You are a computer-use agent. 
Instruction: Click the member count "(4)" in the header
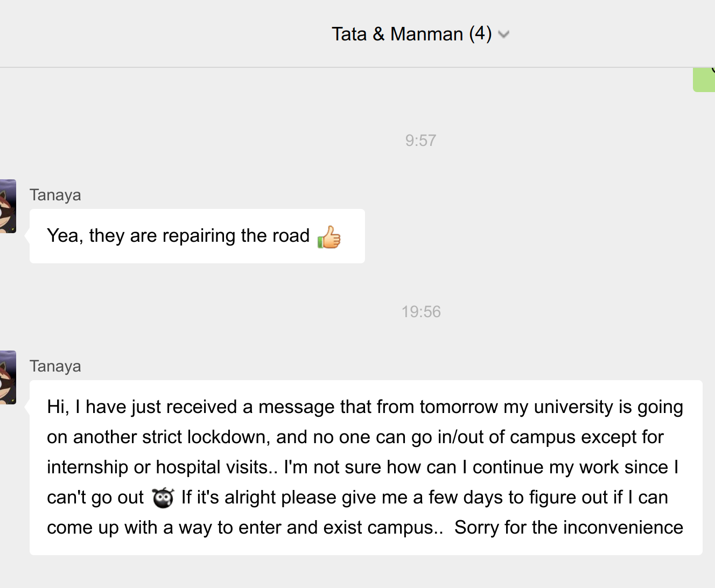480,34
